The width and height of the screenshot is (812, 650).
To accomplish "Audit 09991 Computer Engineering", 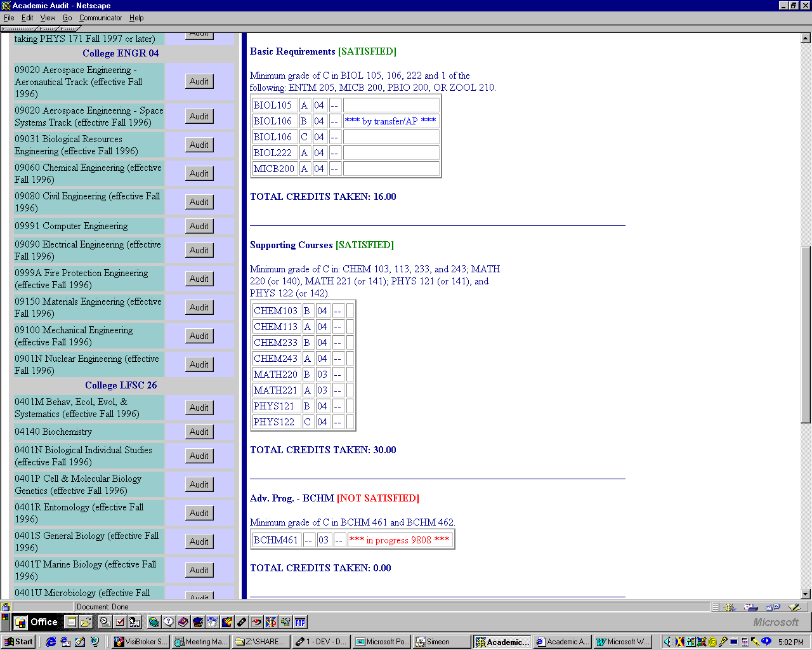I will pyautogui.click(x=199, y=226).
